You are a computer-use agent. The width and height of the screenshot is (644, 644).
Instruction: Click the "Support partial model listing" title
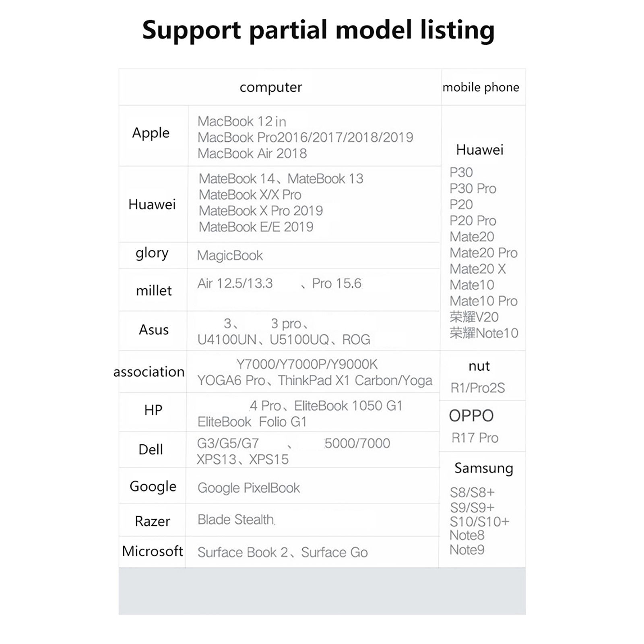tap(318, 30)
